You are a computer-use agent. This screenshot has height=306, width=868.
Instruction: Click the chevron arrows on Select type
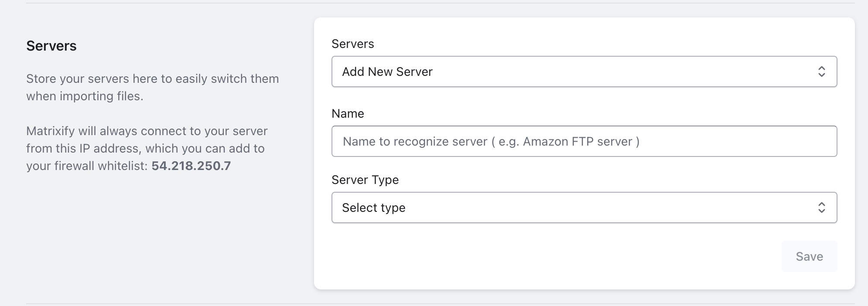click(x=821, y=207)
